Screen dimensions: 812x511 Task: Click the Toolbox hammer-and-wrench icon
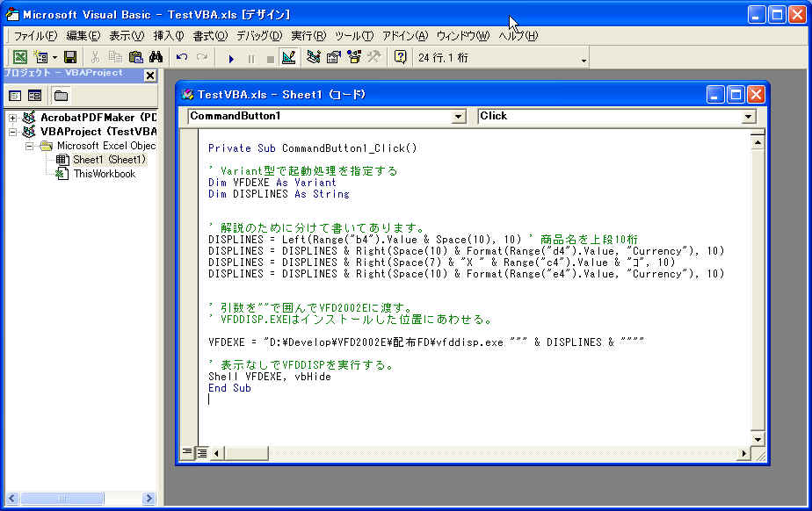(x=373, y=57)
